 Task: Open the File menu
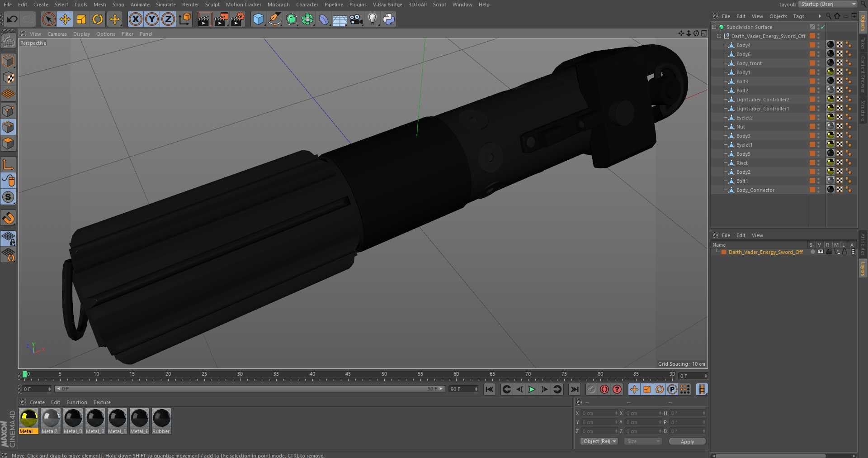coord(8,5)
